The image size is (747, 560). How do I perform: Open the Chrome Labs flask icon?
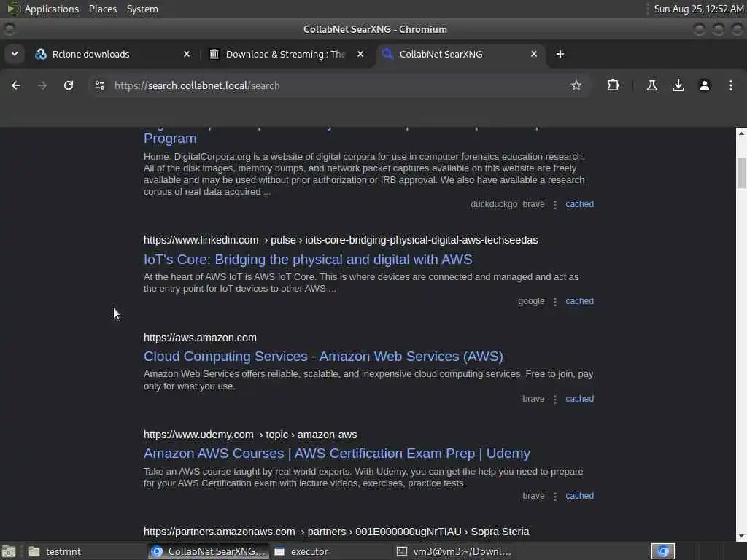pyautogui.click(x=651, y=85)
